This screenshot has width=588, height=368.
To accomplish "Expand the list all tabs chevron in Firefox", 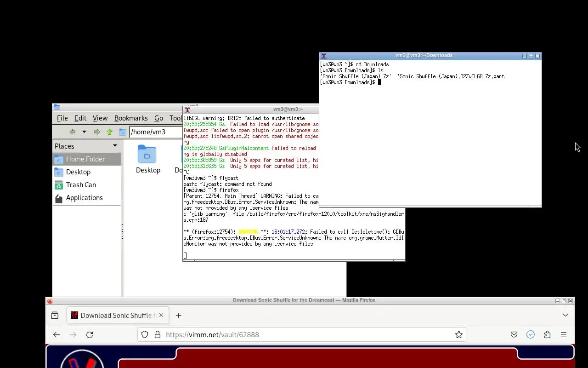I will pos(565,315).
